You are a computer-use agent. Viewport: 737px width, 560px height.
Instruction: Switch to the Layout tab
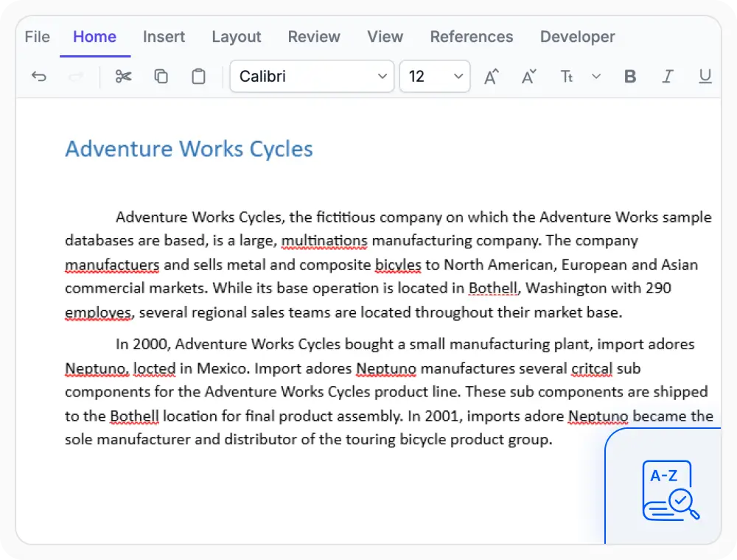[x=237, y=37]
